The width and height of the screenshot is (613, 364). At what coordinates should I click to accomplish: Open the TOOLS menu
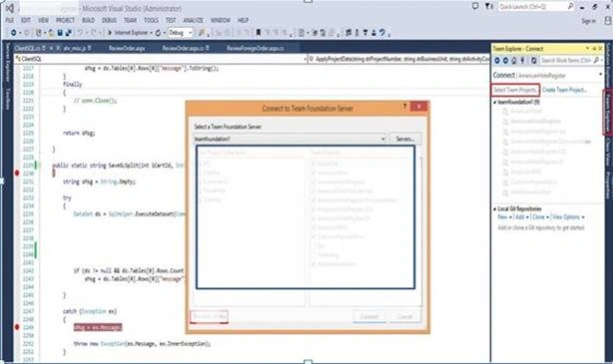click(151, 20)
